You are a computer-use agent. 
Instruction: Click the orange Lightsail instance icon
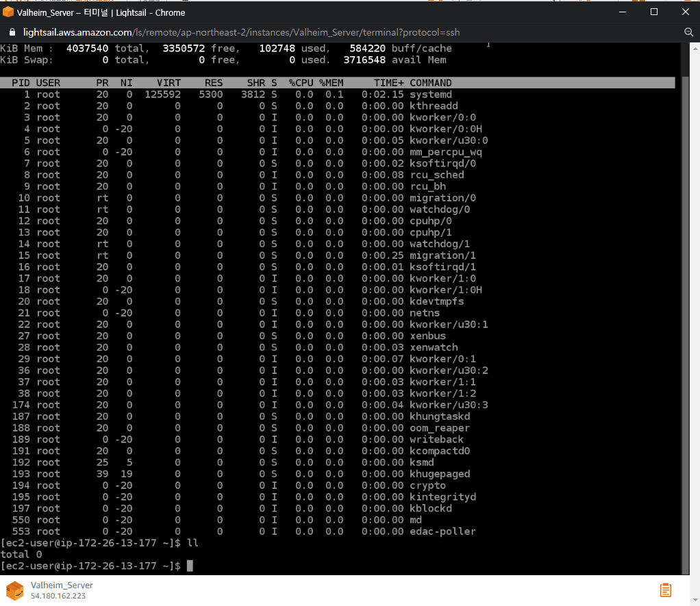15,590
